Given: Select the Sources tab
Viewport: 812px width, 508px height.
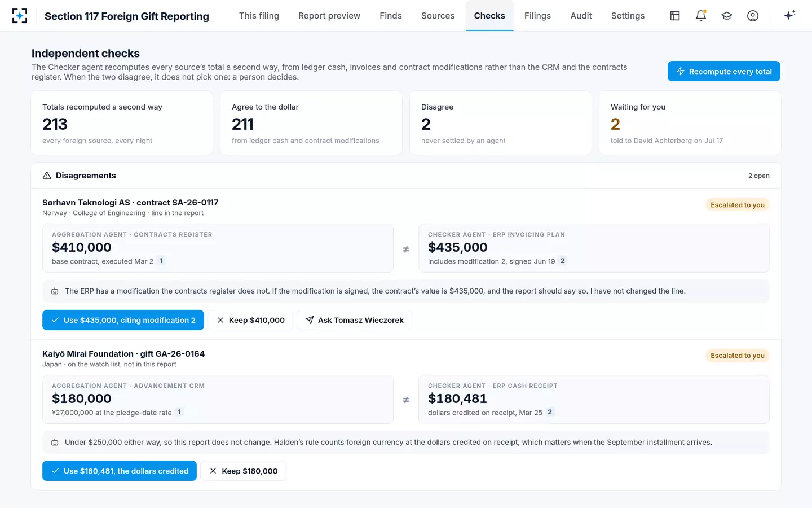Looking at the screenshot, I should 438,16.
